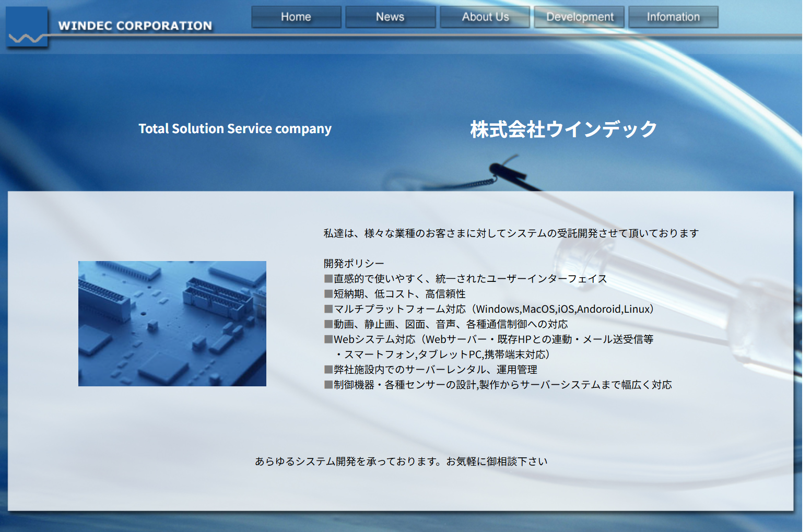Click the スマートフォン,タブレットPC line
Screen dimensions: 811x532
click(442, 354)
